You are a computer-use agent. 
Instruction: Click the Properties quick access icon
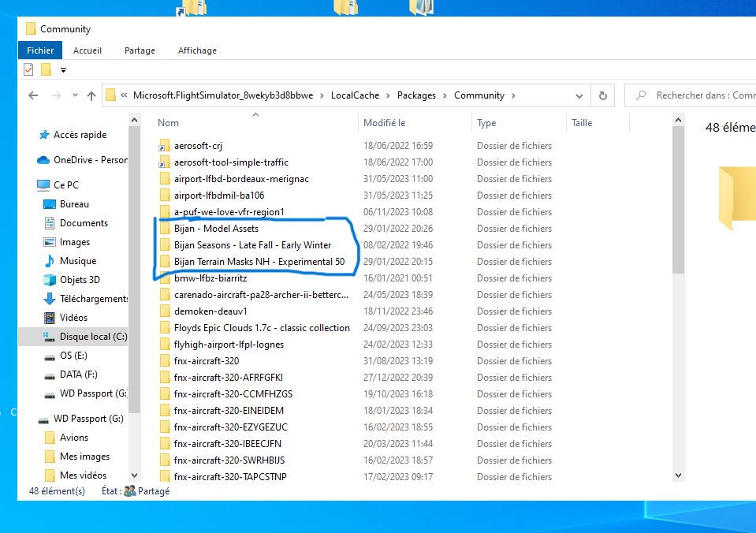[29, 70]
